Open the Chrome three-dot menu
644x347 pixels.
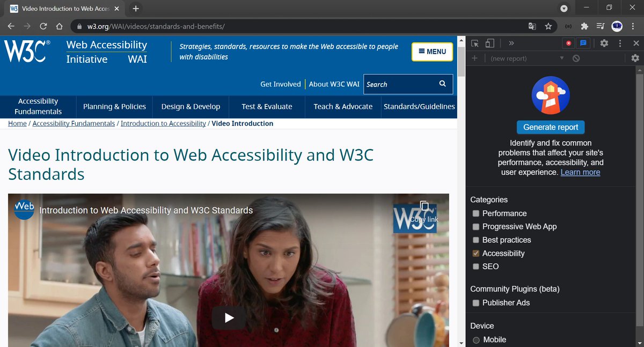point(633,26)
